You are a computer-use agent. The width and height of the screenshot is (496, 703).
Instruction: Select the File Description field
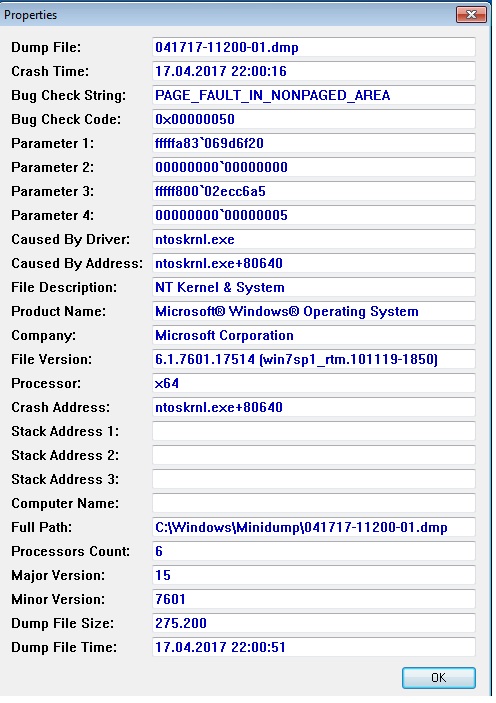coord(313,287)
